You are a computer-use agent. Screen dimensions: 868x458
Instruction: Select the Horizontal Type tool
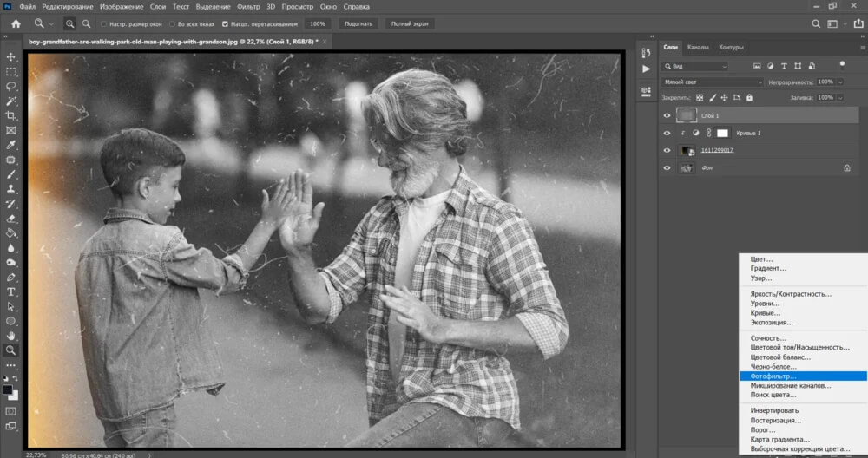coord(11,291)
